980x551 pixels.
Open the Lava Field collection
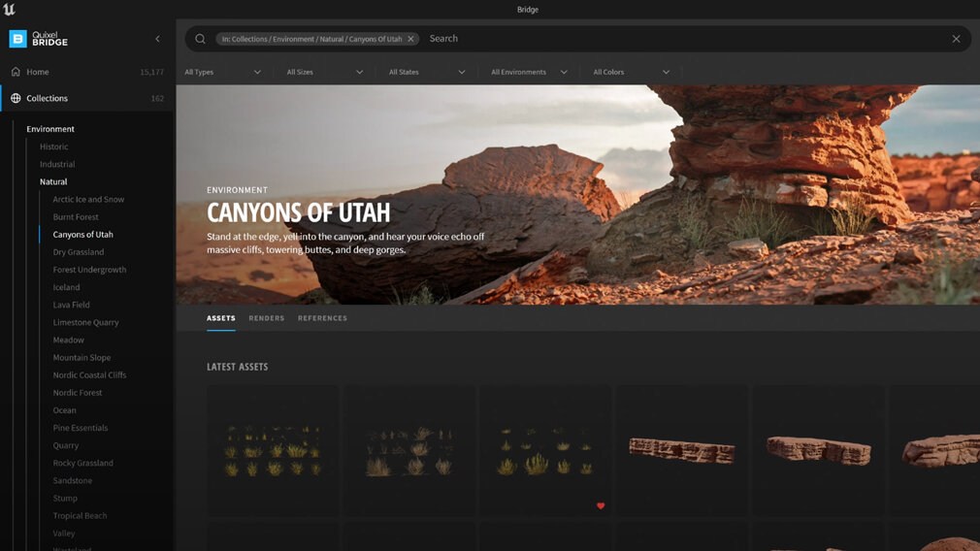point(71,305)
